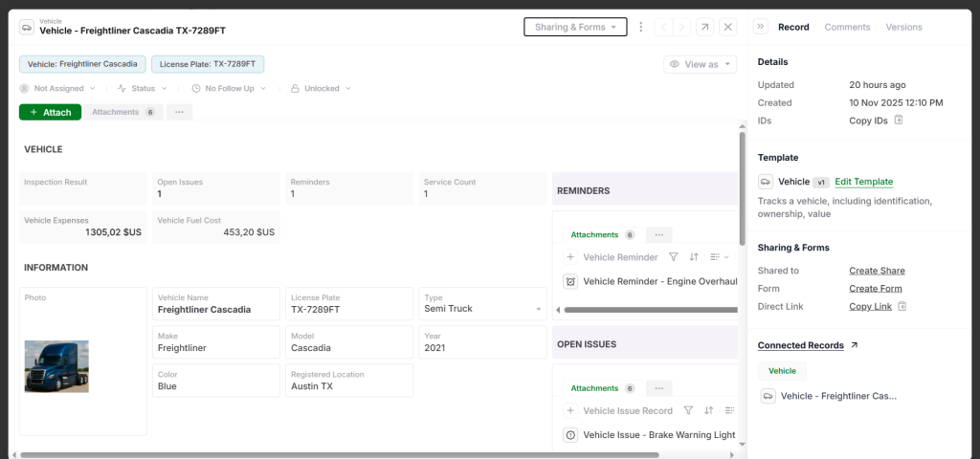
Task: Open the View as dropdown
Action: coord(700,64)
